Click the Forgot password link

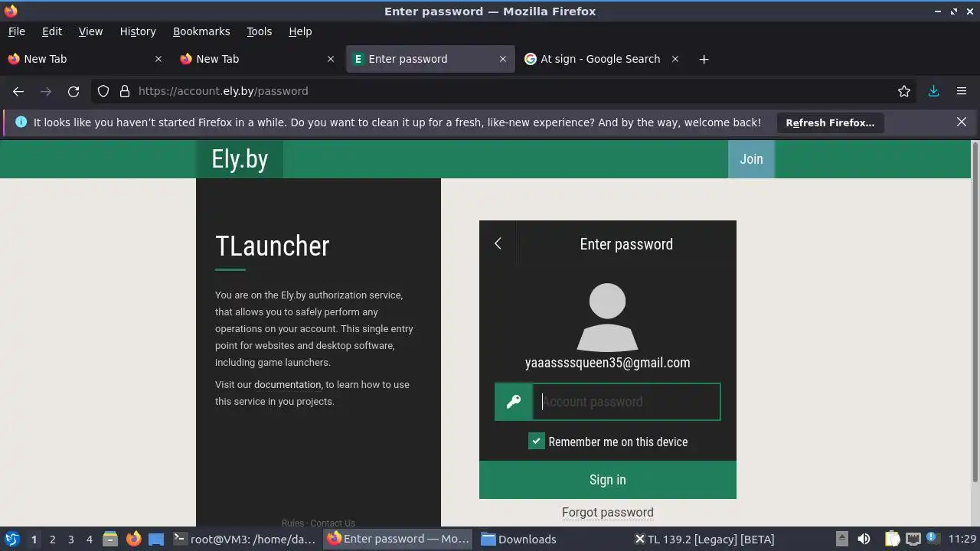coord(608,513)
